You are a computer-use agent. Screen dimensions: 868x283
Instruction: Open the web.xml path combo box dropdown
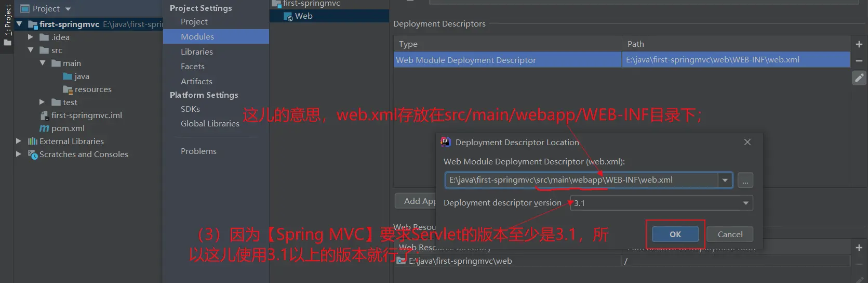pyautogui.click(x=725, y=181)
